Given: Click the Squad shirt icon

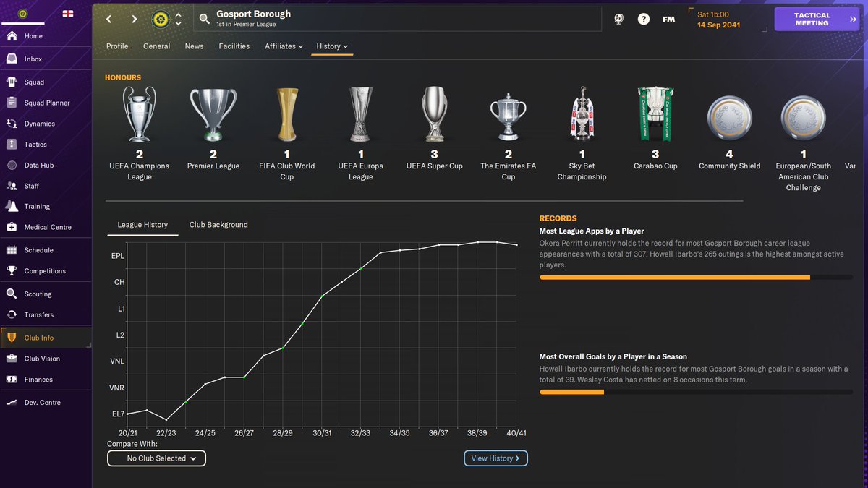Looking at the screenshot, I should pyautogui.click(x=12, y=82).
